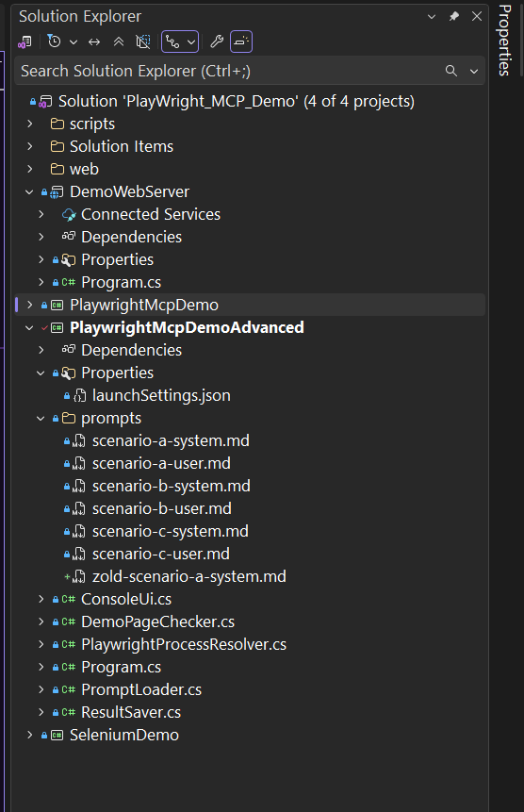
Task: Switch between solution and folder views icon
Action: [x=25, y=41]
